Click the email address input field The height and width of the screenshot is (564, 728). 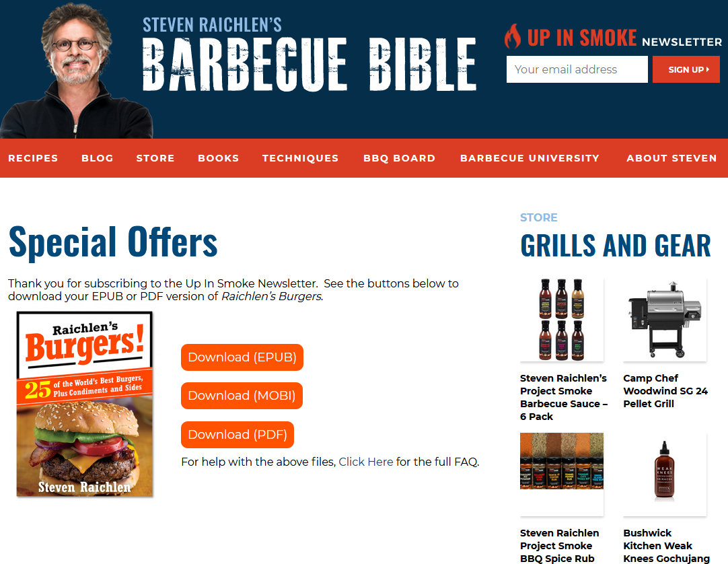click(577, 69)
